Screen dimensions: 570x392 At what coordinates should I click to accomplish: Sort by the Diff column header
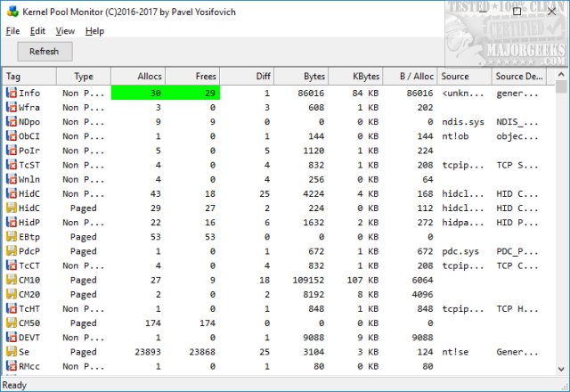[x=248, y=77]
